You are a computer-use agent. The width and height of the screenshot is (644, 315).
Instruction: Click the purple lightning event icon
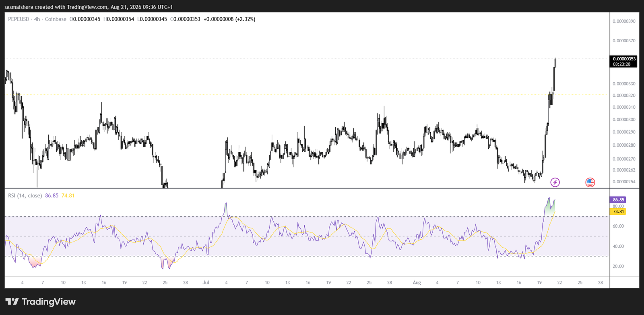pyautogui.click(x=555, y=182)
